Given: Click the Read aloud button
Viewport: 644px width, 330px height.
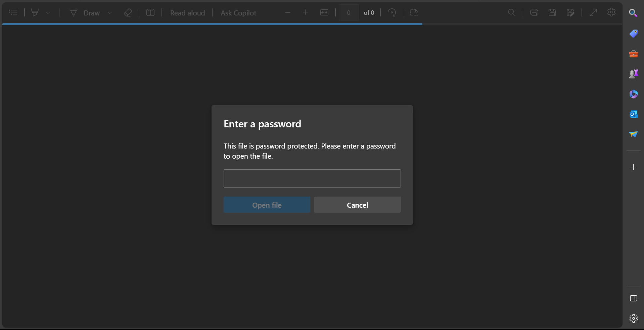Looking at the screenshot, I should [187, 13].
